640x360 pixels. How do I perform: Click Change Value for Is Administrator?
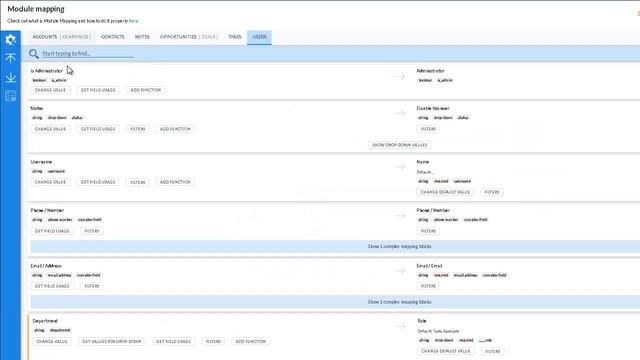tap(50, 90)
